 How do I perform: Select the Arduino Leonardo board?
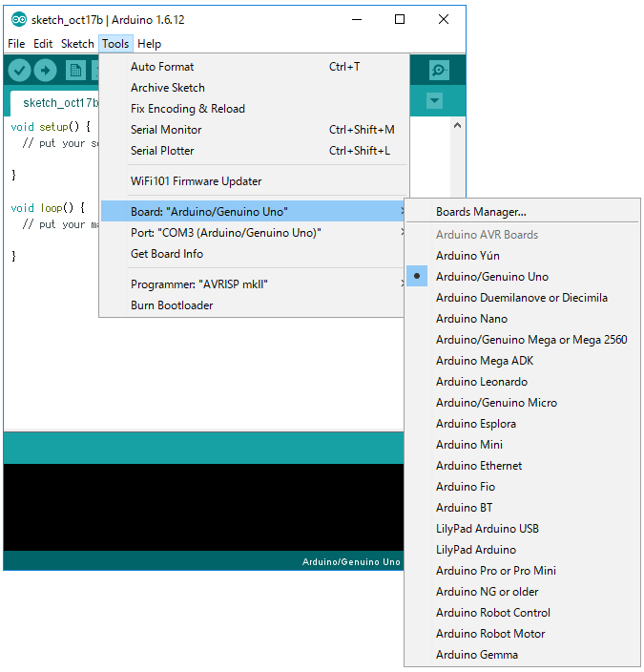click(x=522, y=382)
